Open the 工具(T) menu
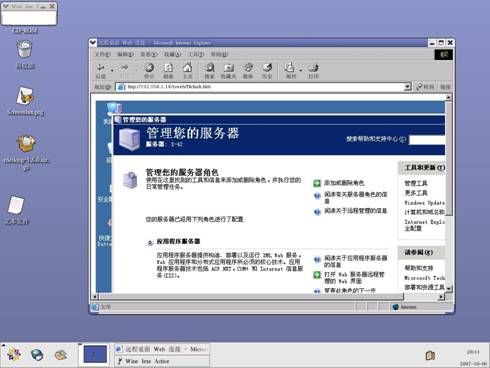Viewport: 490px width, 368px height. 196,54
